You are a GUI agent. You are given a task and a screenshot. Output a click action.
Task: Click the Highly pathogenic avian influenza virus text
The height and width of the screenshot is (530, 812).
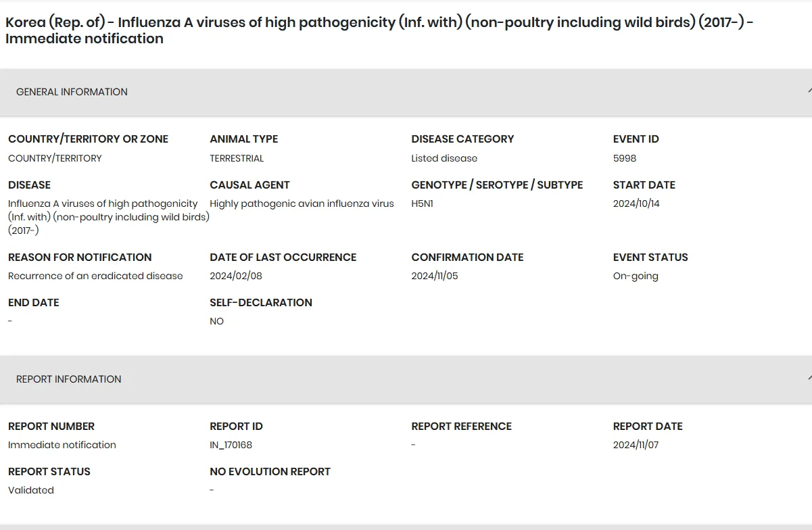coord(302,203)
